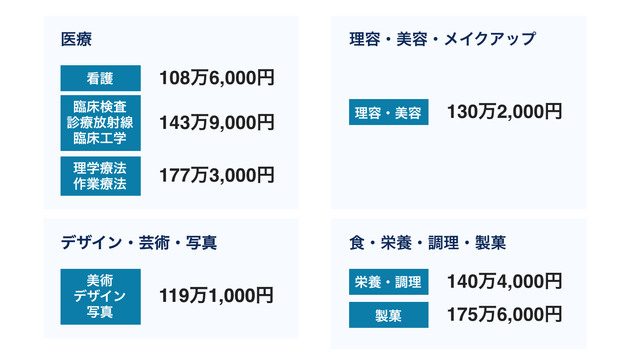Select the 臨床検査 診療放射線 臨床工学 label
The width and height of the screenshot is (629, 364).
click(x=101, y=123)
